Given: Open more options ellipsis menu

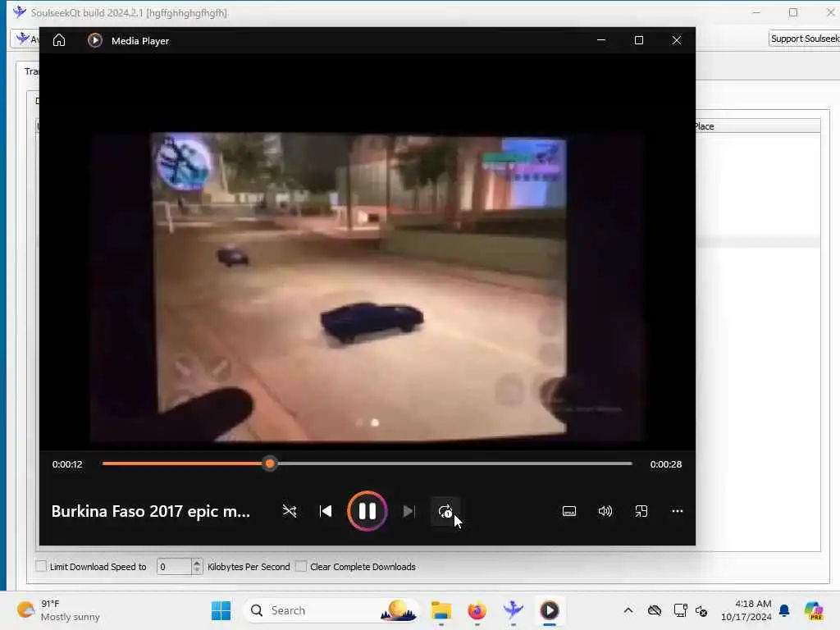Looking at the screenshot, I should (x=677, y=511).
